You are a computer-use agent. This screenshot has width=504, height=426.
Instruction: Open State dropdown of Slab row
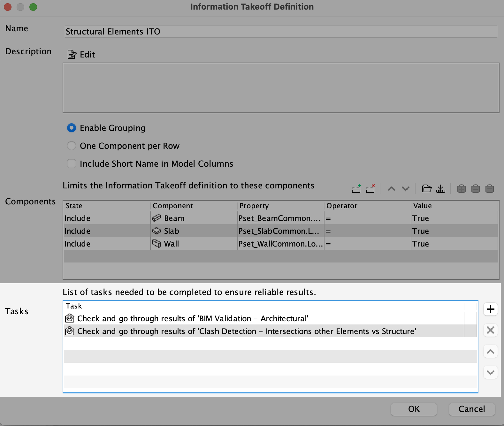(x=107, y=231)
